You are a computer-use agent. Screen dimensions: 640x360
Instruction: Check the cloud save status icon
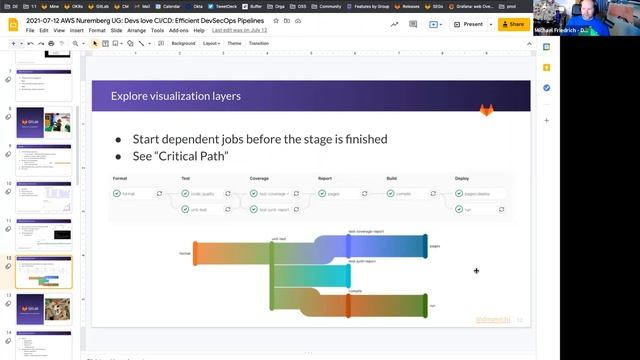(298, 20)
